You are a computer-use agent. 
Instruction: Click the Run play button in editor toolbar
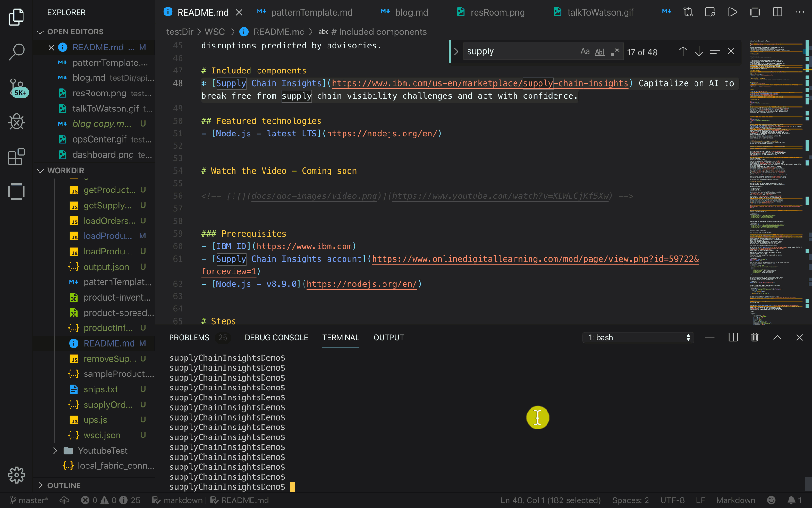click(733, 12)
